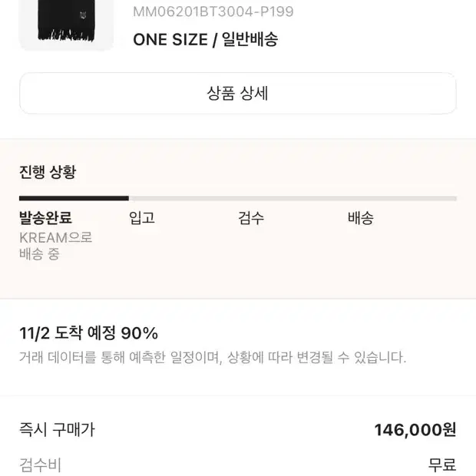Viewport: 476px width, 476px height.
Task: Open the 상품 상세 button
Action: [237, 94]
